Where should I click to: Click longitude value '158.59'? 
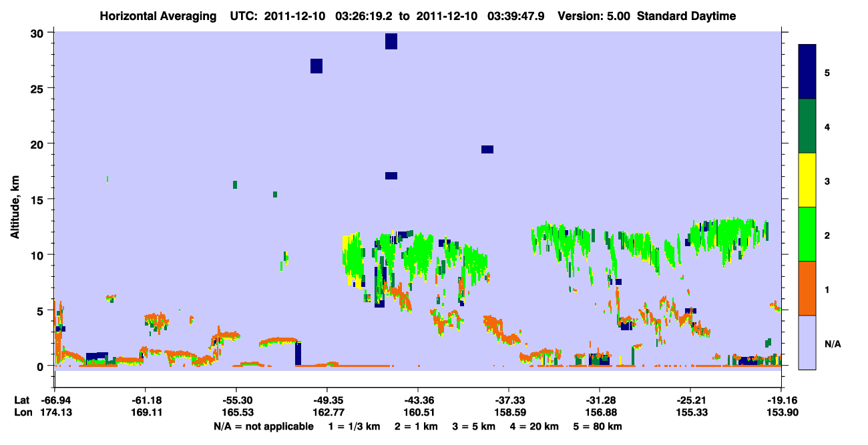(x=509, y=413)
